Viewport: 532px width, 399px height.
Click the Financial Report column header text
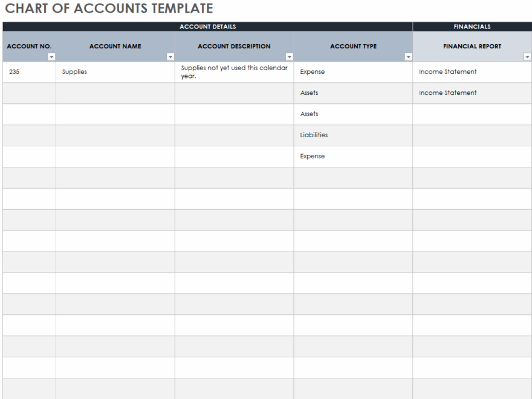pyautogui.click(x=472, y=47)
